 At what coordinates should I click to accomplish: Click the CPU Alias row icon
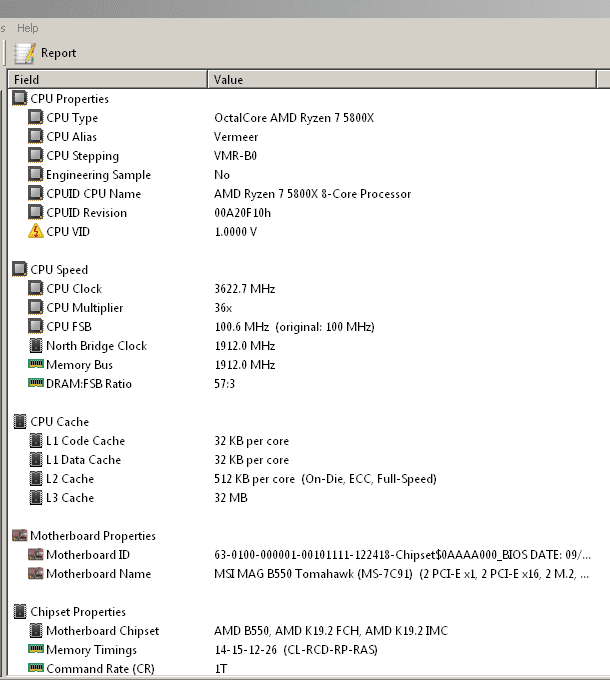pos(36,136)
